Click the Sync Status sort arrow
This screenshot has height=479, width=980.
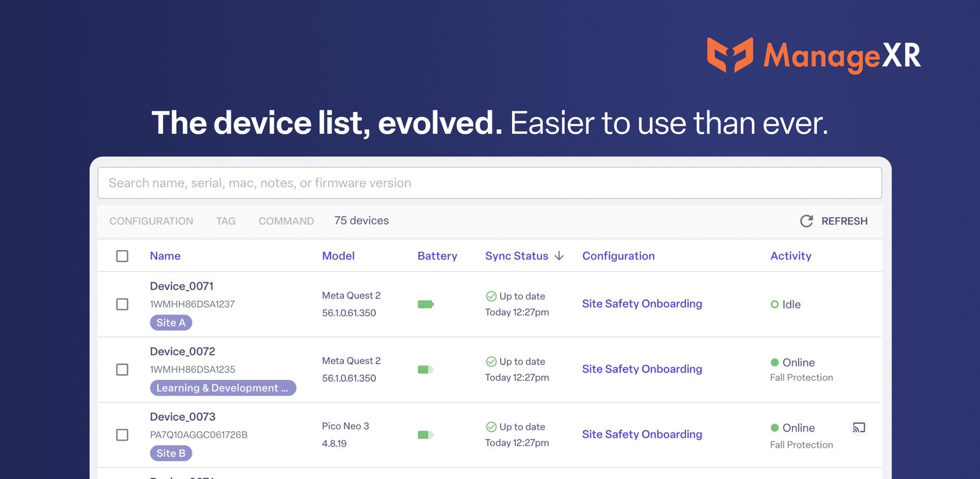[x=559, y=256]
